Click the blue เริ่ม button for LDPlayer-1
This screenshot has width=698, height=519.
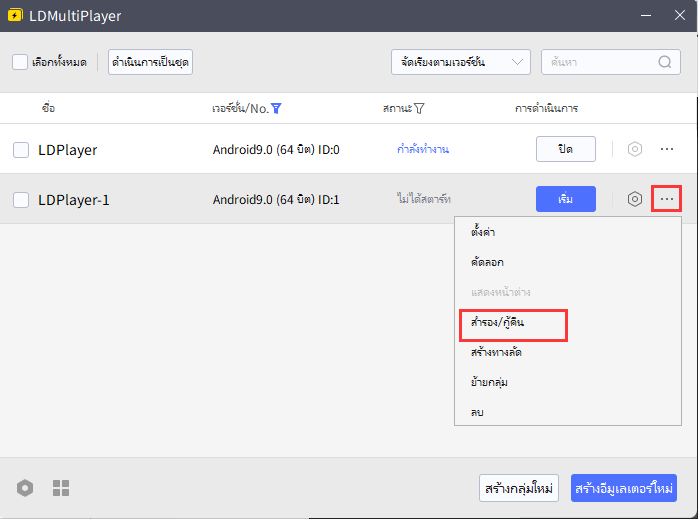[x=566, y=199]
